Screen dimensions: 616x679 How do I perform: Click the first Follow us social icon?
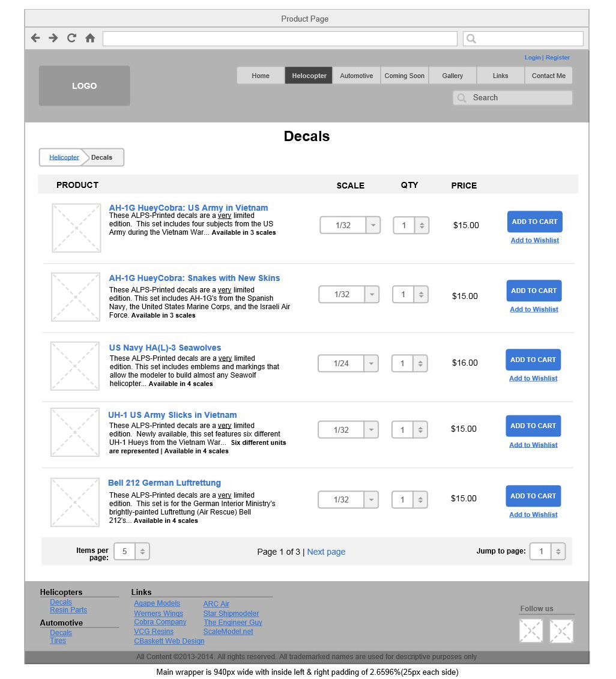pyautogui.click(x=531, y=631)
